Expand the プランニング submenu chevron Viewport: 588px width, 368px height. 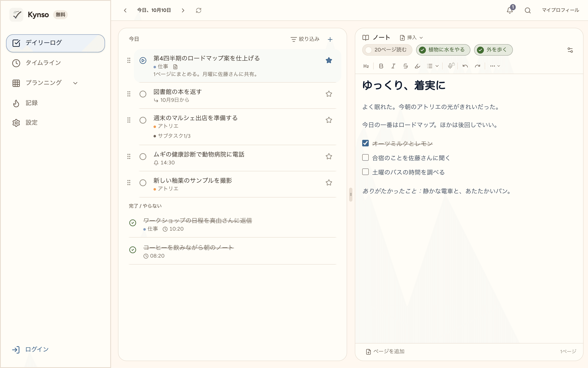click(x=75, y=83)
